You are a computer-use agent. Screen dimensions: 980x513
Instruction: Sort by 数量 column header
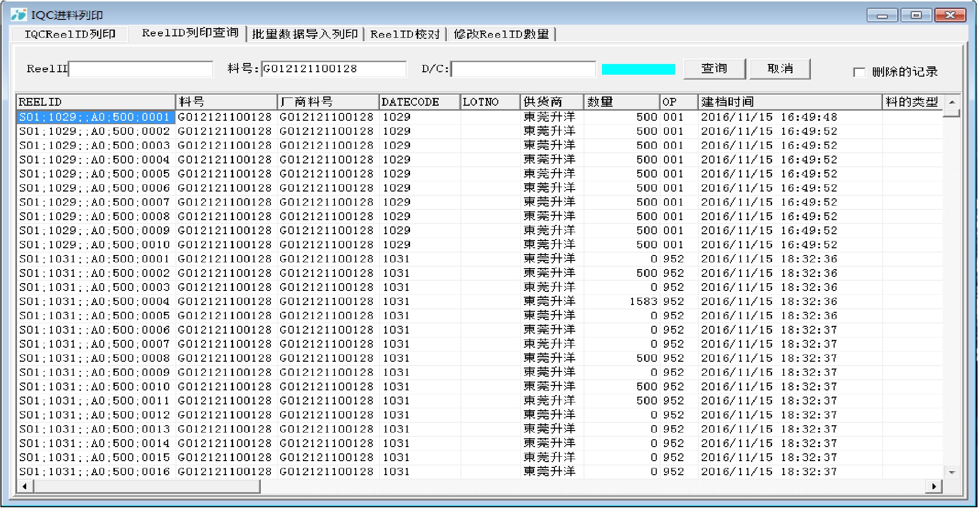tap(622, 102)
